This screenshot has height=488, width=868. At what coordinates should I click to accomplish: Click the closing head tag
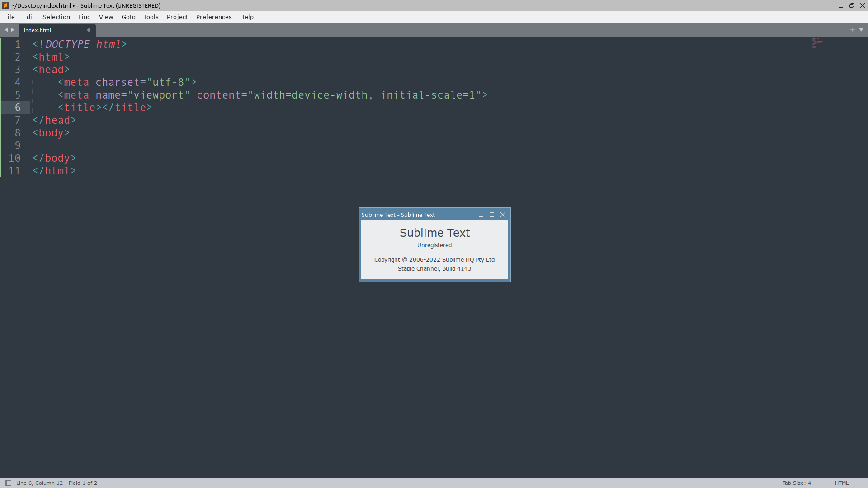[x=54, y=120]
